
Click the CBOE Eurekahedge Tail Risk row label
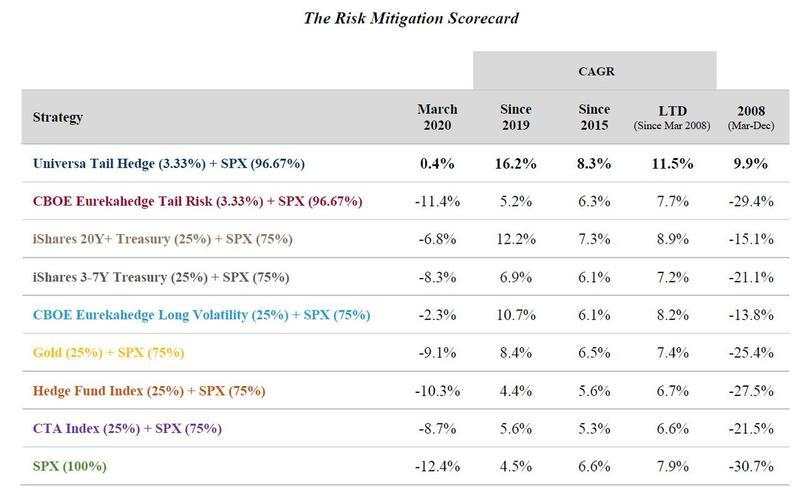(183, 201)
